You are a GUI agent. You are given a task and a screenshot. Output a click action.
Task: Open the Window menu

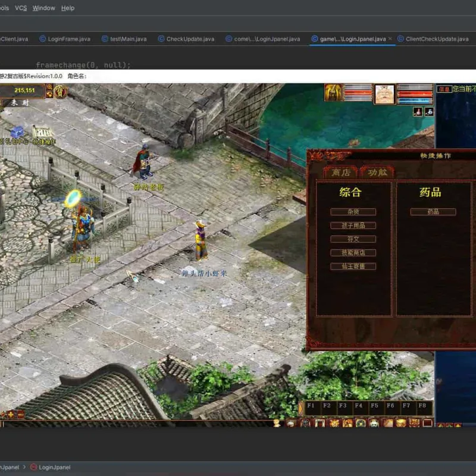click(43, 8)
